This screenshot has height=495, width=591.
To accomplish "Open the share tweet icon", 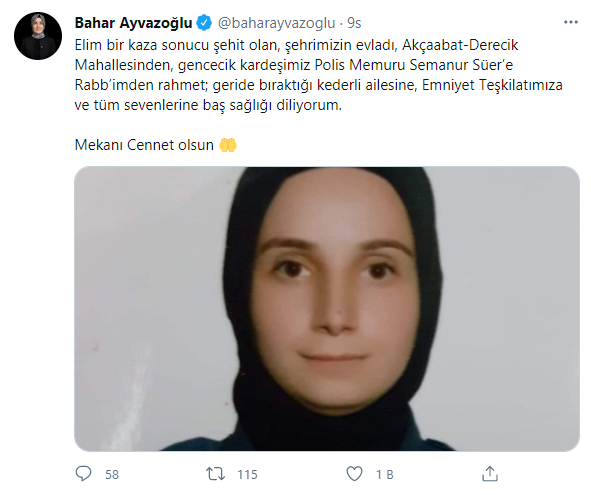I will [490, 474].
